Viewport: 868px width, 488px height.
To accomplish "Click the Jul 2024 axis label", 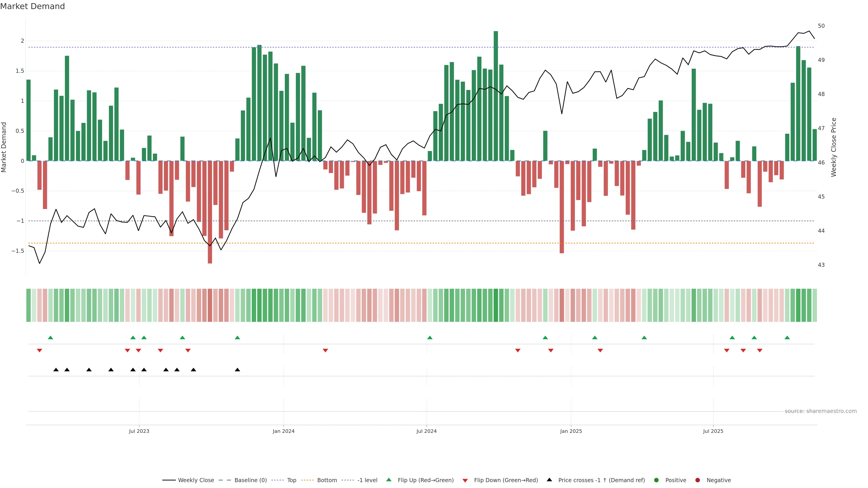I will tap(426, 432).
